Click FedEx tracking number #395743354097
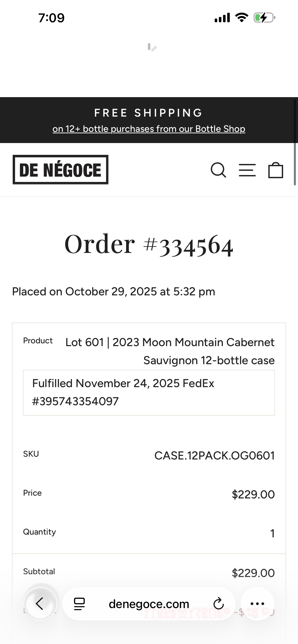298x644 pixels. point(75,401)
